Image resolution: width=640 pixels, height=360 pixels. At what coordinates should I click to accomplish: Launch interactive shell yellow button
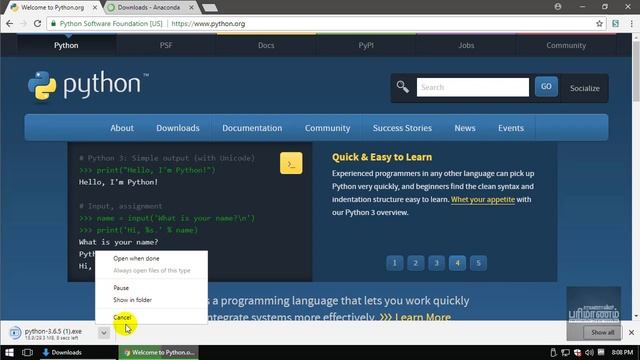291,163
